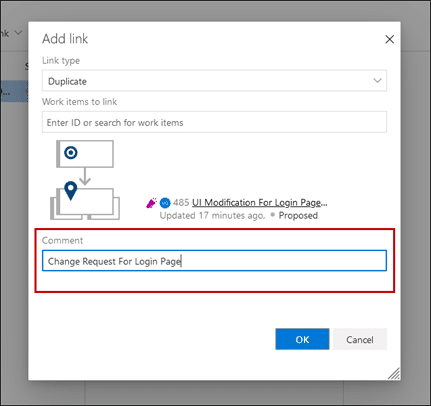Viewport: 431px width, 406px height.
Task: Close the Add link dialog
Action: [x=389, y=39]
